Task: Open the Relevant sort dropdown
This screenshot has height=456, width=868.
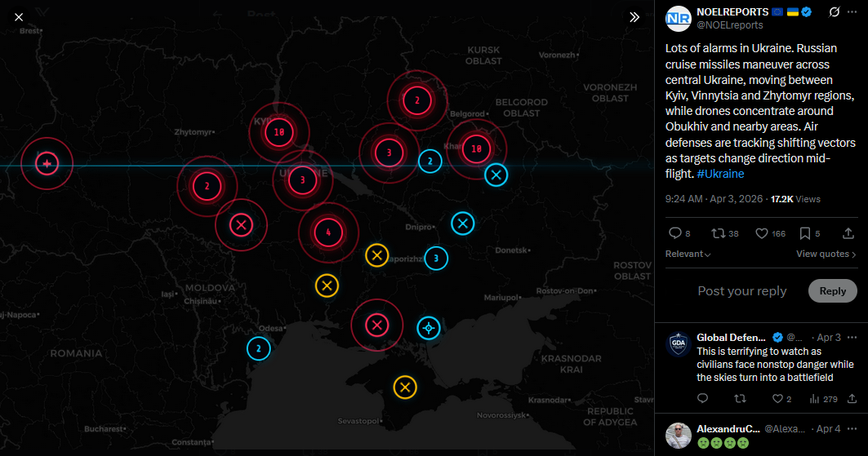Action: tap(688, 254)
